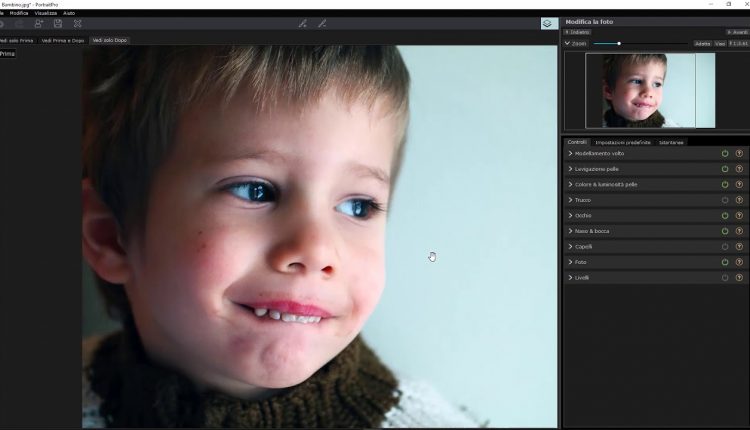Click the add person icon in toolbar
Screen dimensions: 750x430
click(x=39, y=23)
